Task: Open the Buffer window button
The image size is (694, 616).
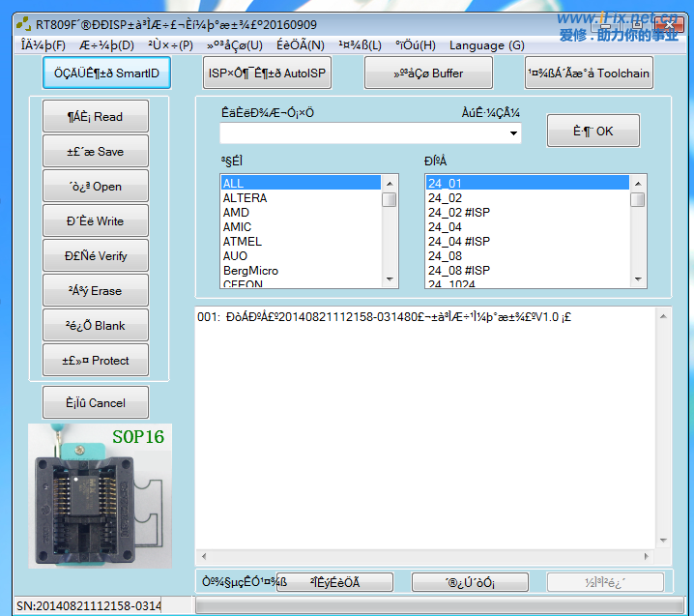Action: pyautogui.click(x=428, y=73)
